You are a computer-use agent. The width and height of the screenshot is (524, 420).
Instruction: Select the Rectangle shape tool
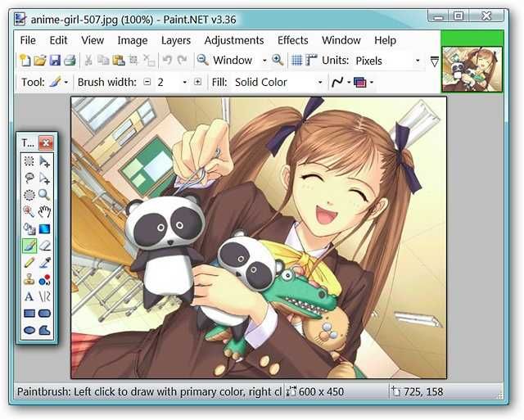click(x=29, y=314)
